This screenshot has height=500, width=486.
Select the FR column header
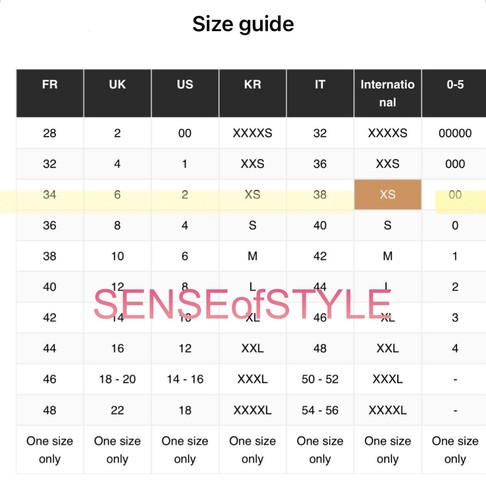(50, 93)
